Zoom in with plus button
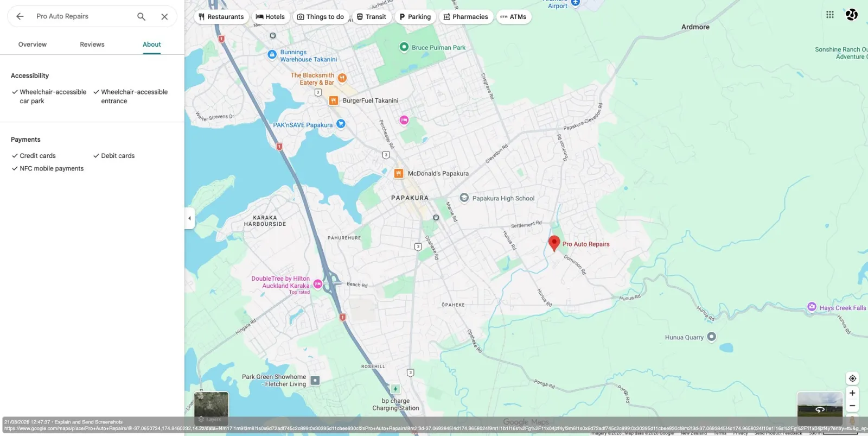868x436 pixels. (x=852, y=393)
